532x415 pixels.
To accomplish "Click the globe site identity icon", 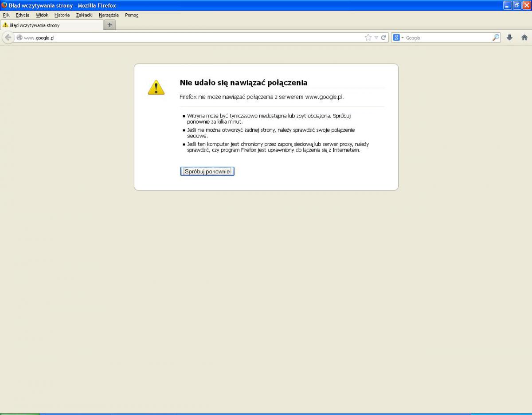I will [20, 38].
